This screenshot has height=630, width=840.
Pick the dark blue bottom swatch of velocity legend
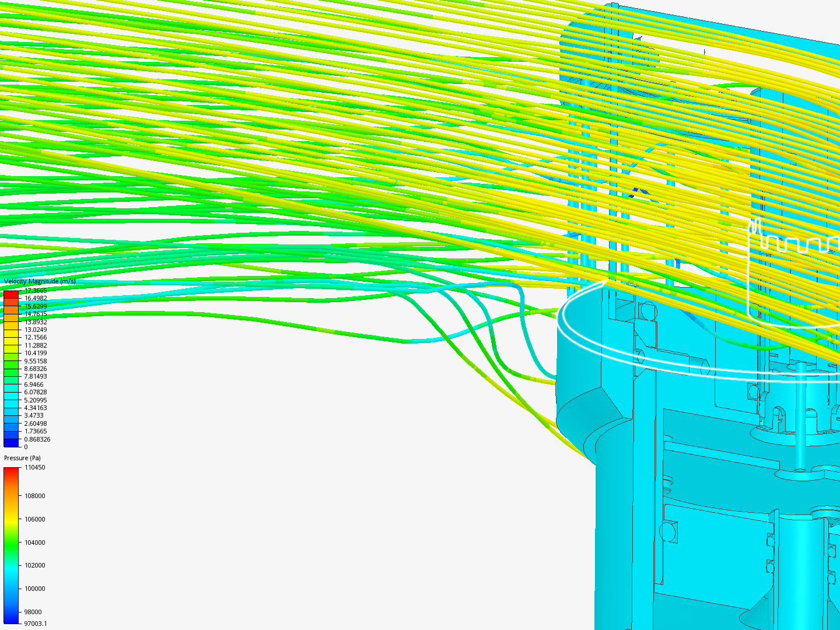click(11, 443)
